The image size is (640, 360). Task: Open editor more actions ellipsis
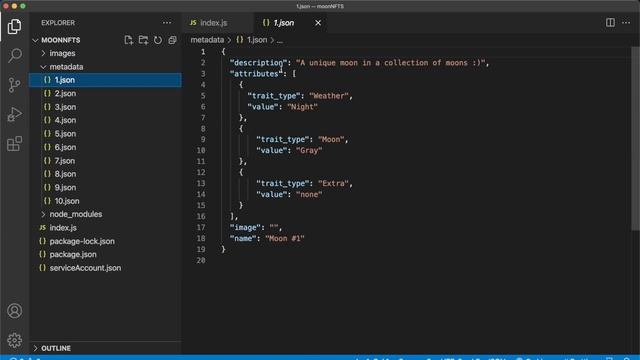point(626,23)
